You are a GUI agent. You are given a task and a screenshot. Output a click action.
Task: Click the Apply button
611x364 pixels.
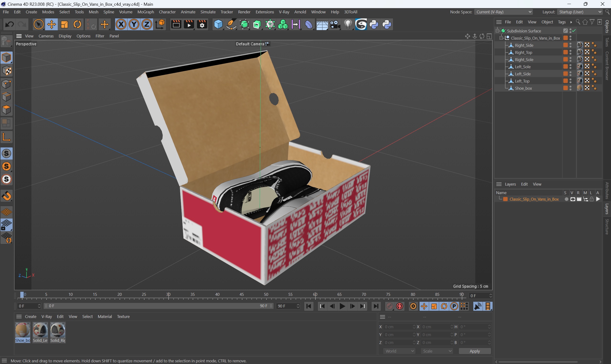[474, 351]
